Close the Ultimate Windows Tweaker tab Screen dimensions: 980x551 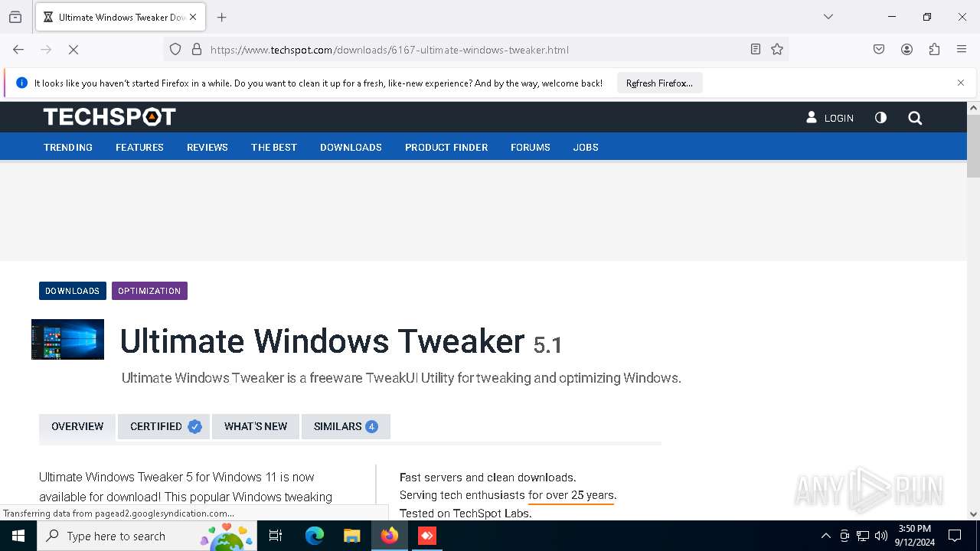pos(193,17)
